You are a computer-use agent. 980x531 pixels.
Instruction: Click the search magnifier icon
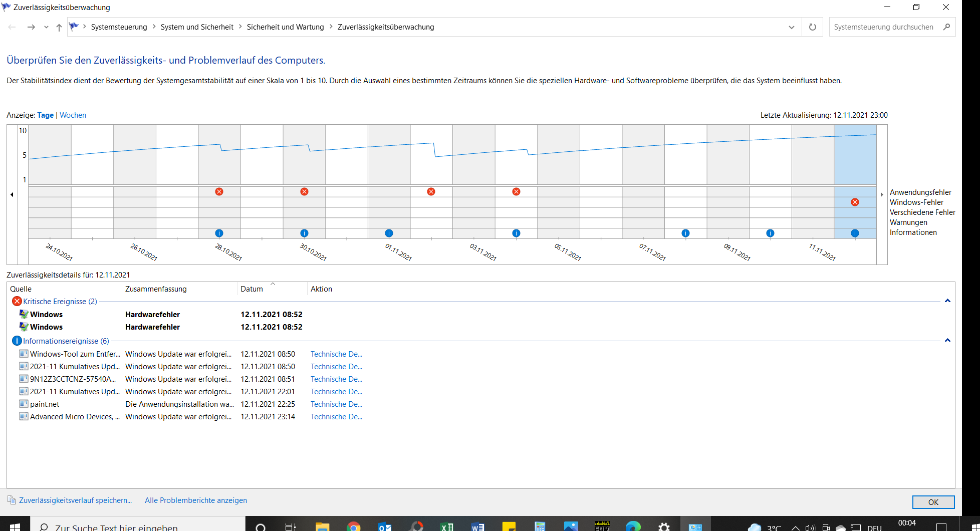tap(946, 27)
